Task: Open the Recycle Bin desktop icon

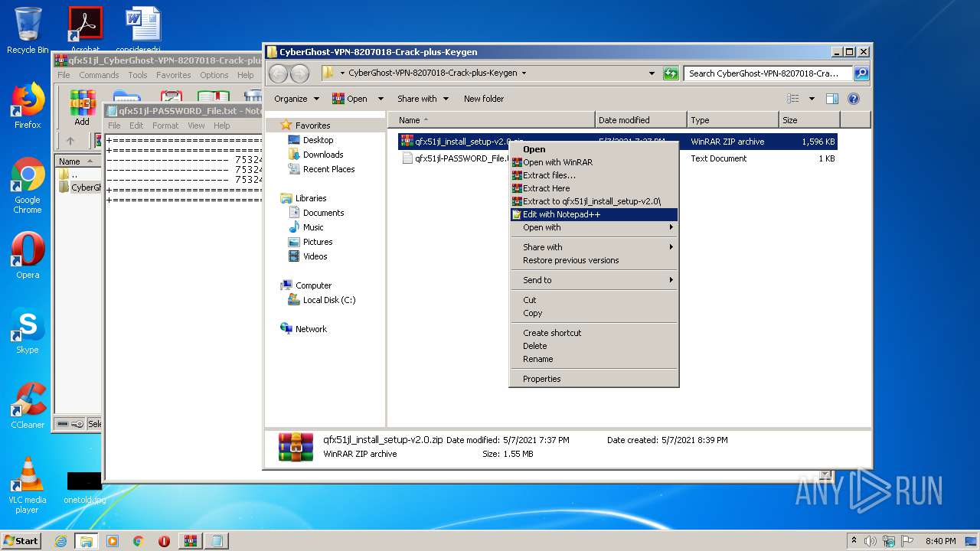Action: coord(28,31)
